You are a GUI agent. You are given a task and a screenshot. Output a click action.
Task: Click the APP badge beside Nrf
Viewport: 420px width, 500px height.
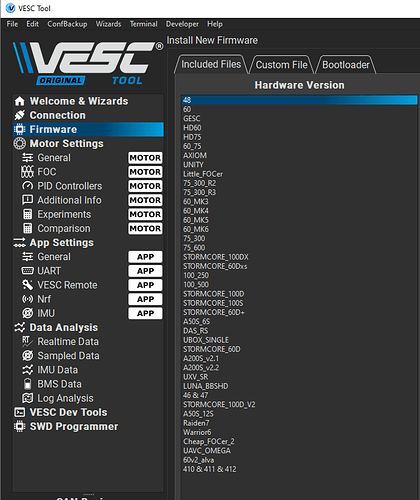tap(145, 299)
